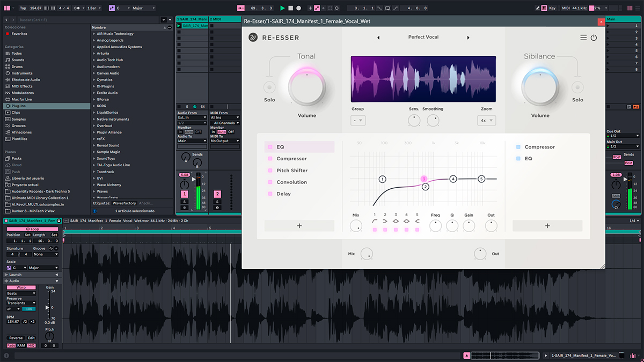The height and width of the screenshot is (362, 644).
Task: Open the Zoom 4x dropdown
Action: tap(486, 121)
